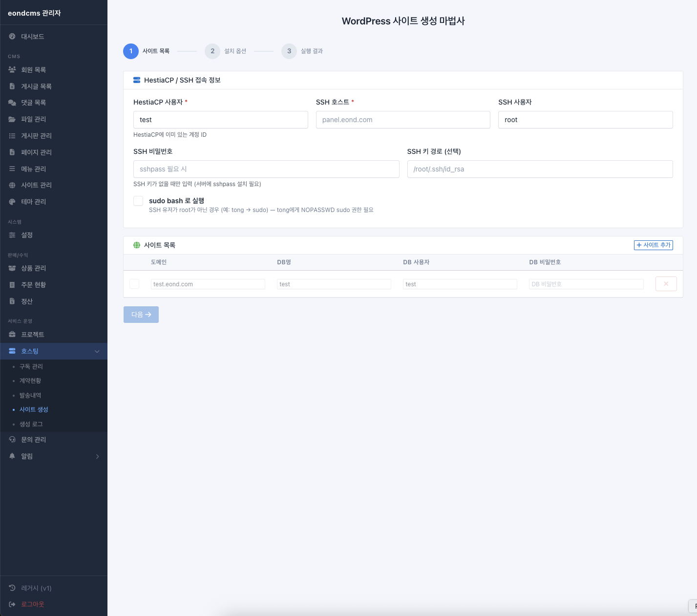Go to step 2 설치 옵션
This screenshot has width=697, height=616.
(x=212, y=51)
